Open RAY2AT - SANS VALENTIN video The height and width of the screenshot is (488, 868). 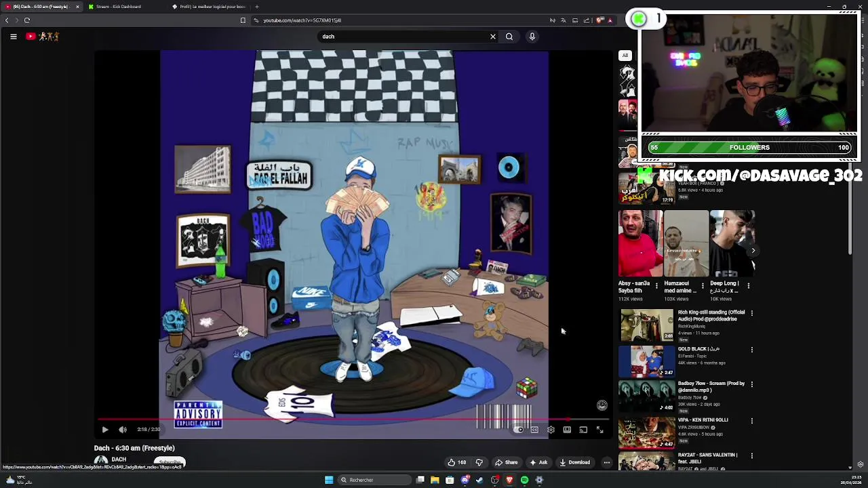(x=647, y=462)
